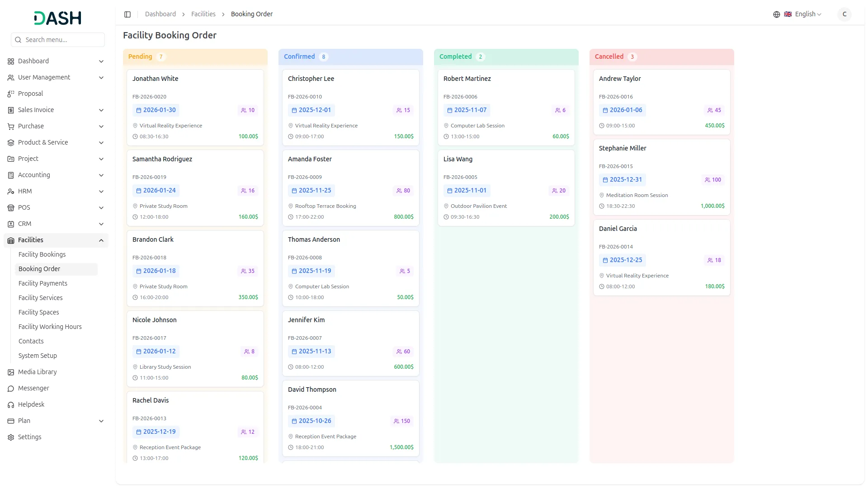The width and height of the screenshot is (868, 488).
Task: Click the Settings gear icon
Action: click(11, 437)
